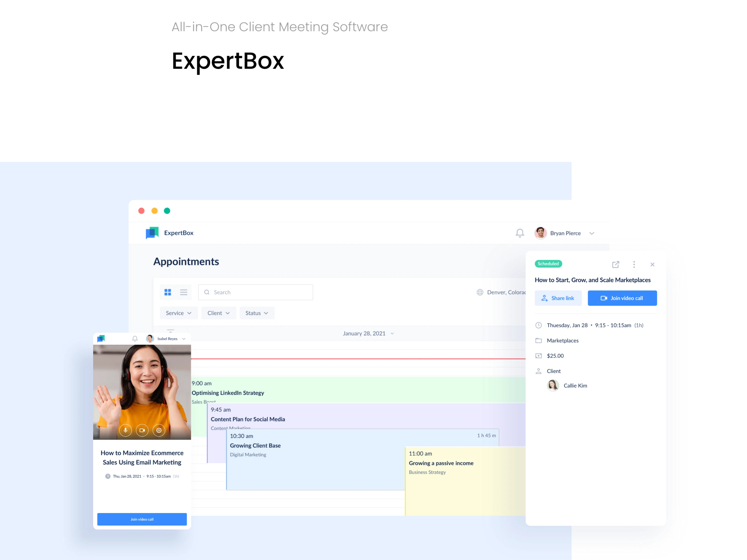Switch to list view layout
Image resolution: width=747 pixels, height=560 pixels.
pos(183,292)
